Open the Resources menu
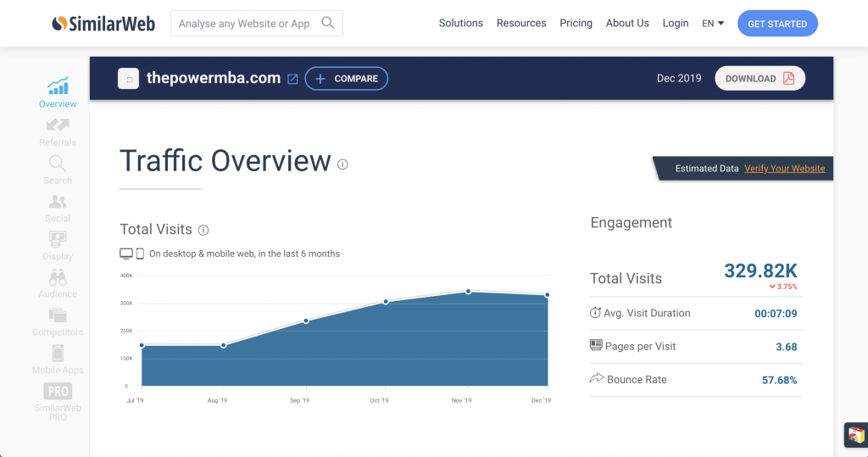The width and height of the screenshot is (868, 457). pyautogui.click(x=521, y=23)
